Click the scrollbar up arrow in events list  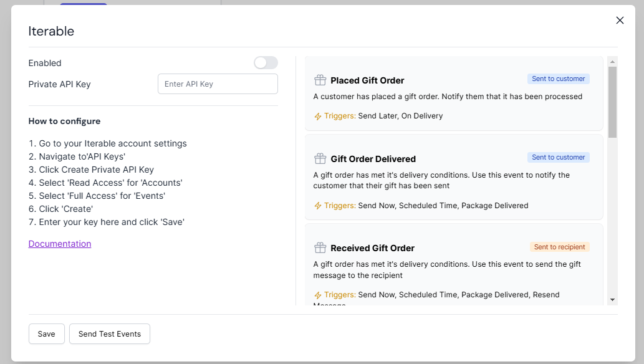612,62
